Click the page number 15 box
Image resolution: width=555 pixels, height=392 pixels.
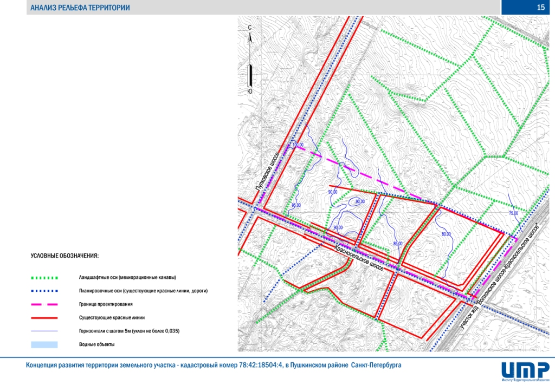pos(527,8)
